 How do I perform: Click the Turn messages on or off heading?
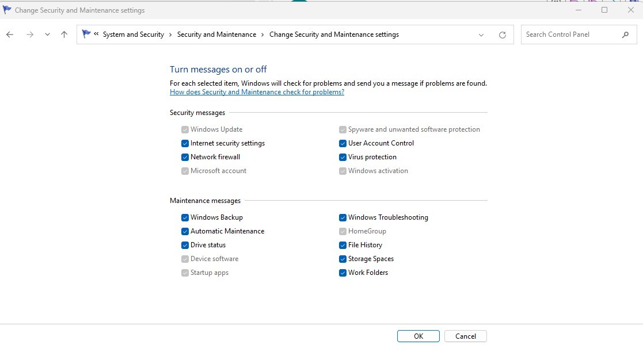218,69
